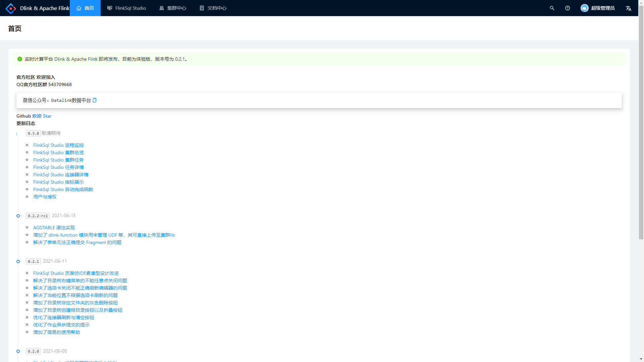Click the 0.2.2-rc1 timeline dot
Viewport: 644px width, 362px height.
coord(18,216)
